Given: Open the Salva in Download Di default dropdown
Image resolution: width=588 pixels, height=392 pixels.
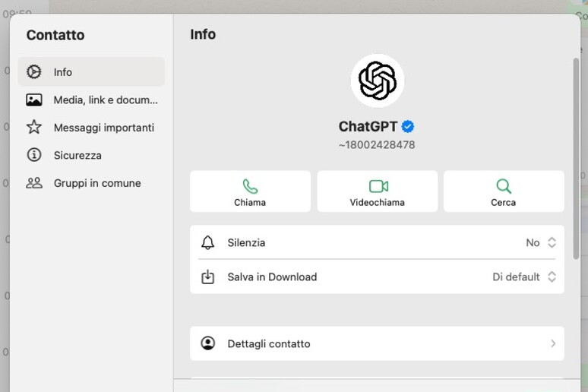Looking at the screenshot, I should coord(525,277).
